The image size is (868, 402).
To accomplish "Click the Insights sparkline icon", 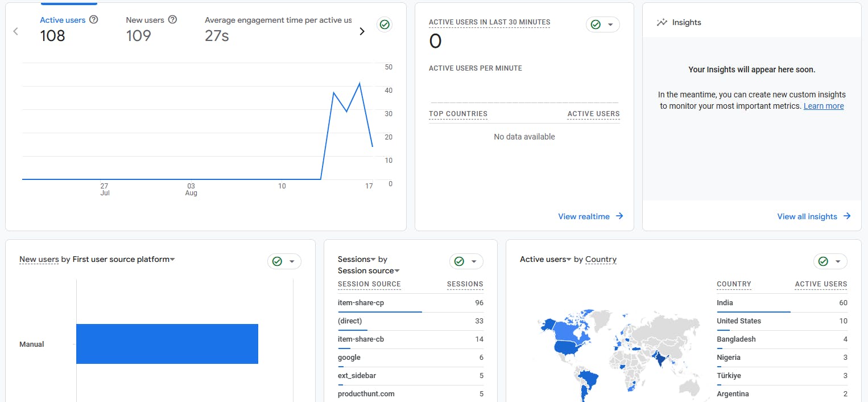I will (x=662, y=23).
